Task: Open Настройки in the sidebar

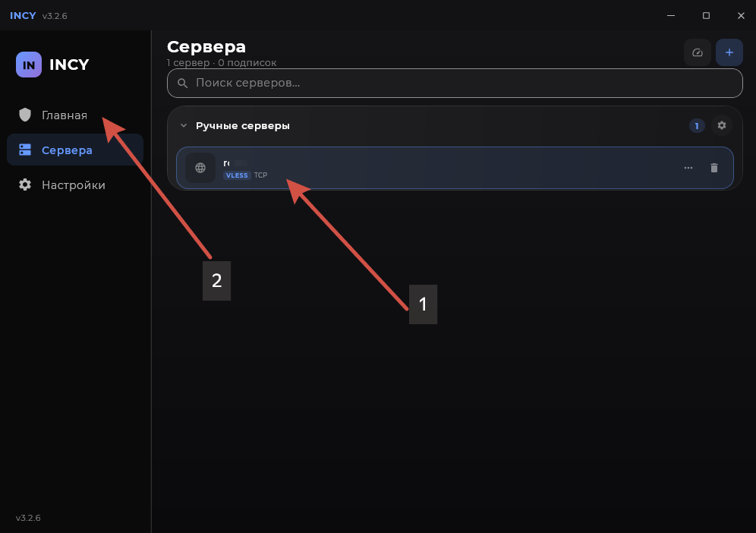Action: pyautogui.click(x=74, y=184)
